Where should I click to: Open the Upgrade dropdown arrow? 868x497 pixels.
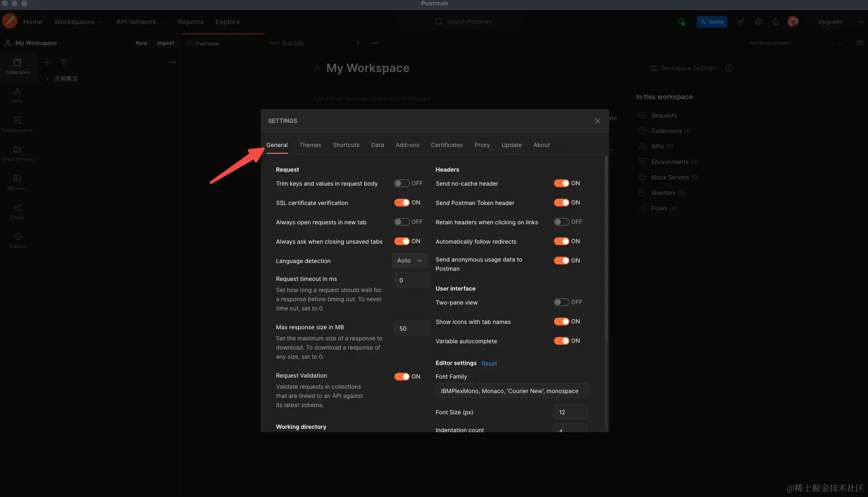tap(860, 22)
